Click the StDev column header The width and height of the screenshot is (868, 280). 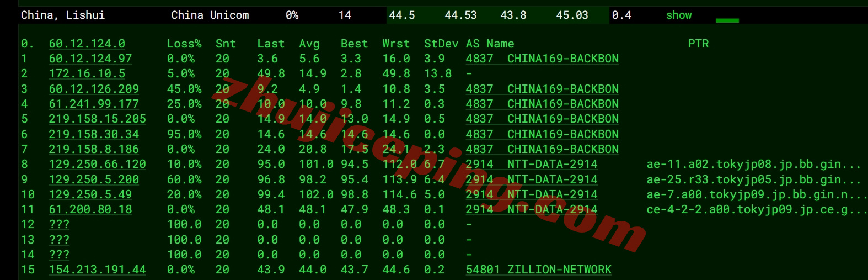(441, 44)
